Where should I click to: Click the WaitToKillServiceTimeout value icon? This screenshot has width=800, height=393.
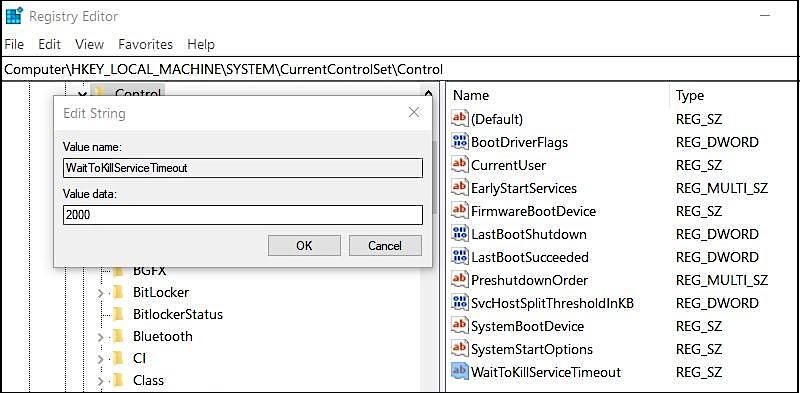click(x=460, y=372)
